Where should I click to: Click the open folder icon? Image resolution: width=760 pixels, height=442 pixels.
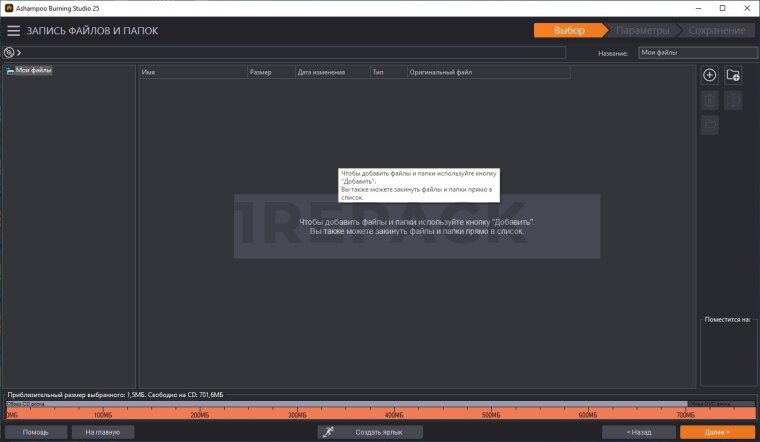(710, 125)
